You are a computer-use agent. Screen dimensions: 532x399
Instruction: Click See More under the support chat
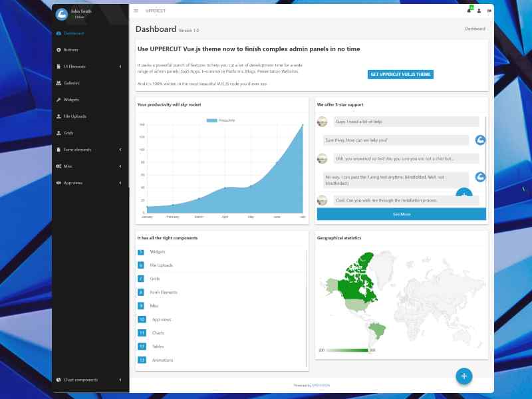tap(401, 214)
